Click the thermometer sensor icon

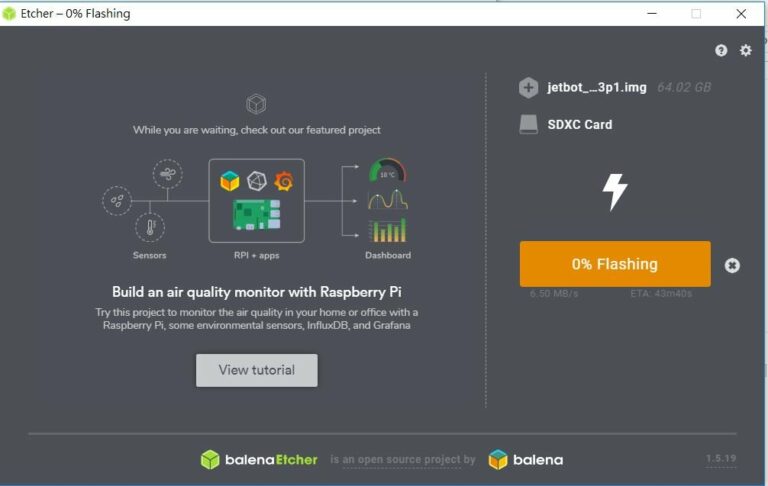[150, 227]
